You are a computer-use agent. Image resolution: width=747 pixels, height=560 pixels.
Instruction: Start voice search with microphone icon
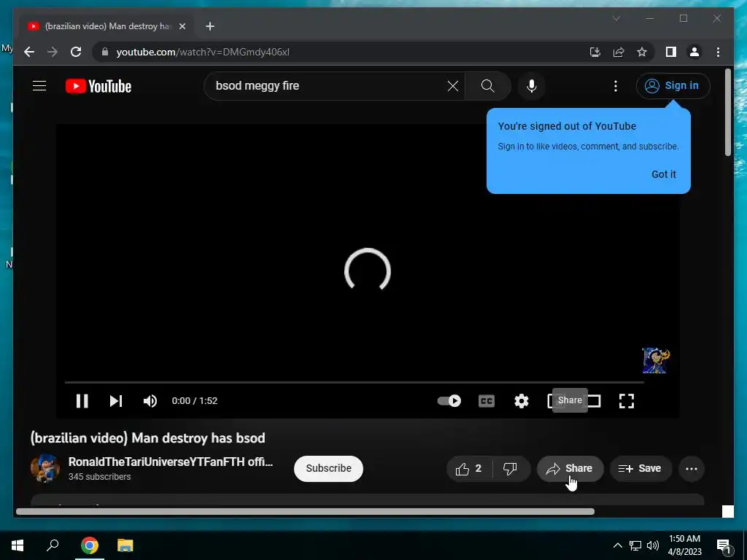click(x=532, y=86)
